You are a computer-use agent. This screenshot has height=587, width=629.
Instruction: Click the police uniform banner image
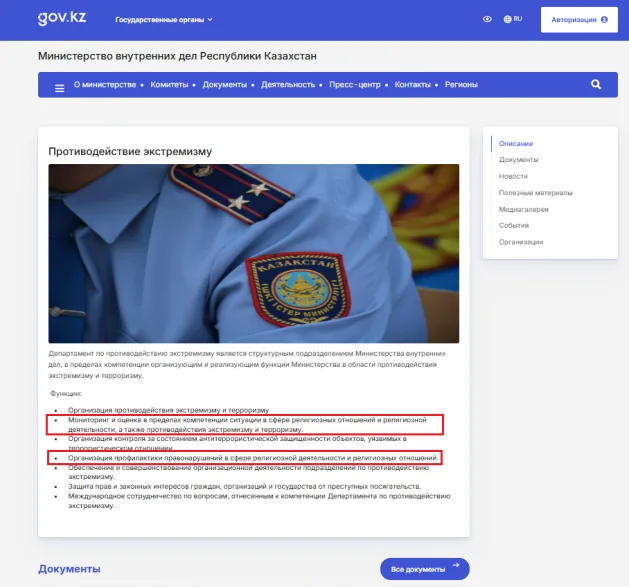coord(254,253)
